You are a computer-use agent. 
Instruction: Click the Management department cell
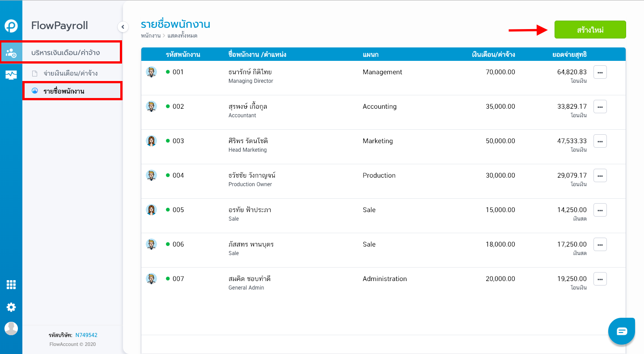[x=382, y=72]
